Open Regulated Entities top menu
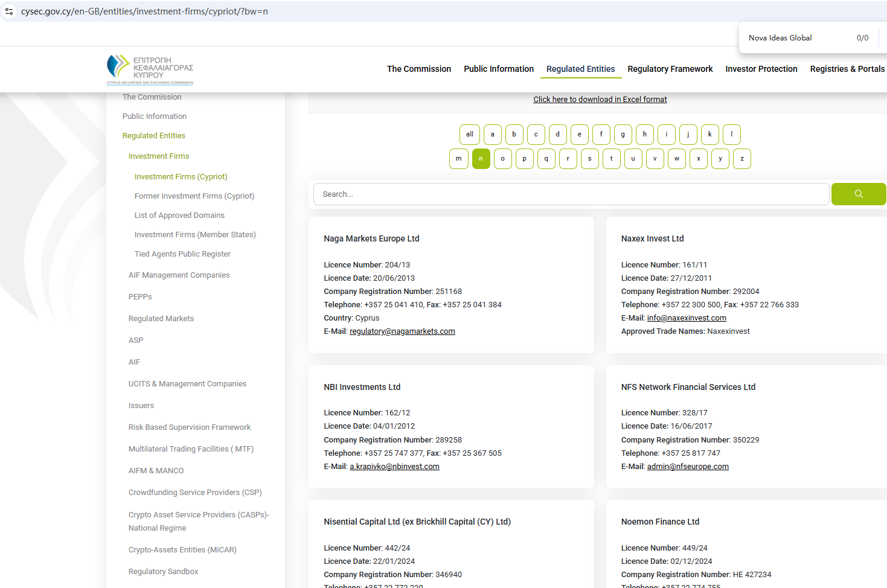Screen dimensions: 887x588 (580, 69)
